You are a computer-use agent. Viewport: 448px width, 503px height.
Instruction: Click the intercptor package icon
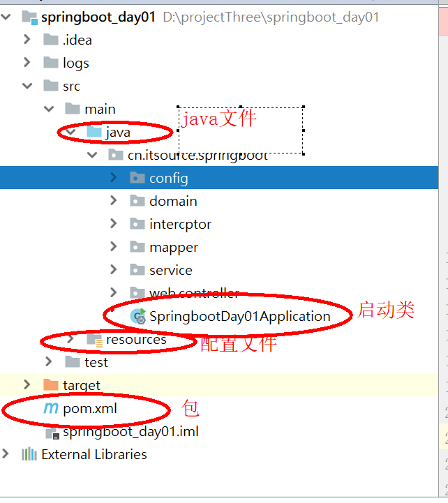pos(137,223)
